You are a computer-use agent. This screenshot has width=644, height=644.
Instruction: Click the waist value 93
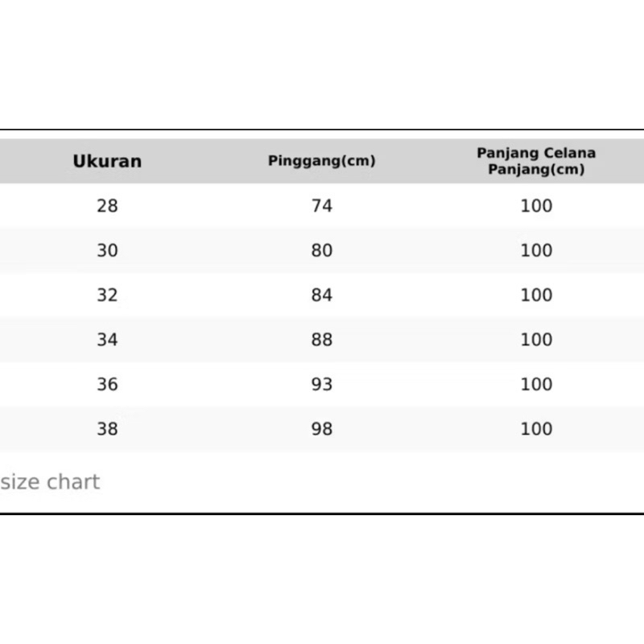pyautogui.click(x=321, y=385)
